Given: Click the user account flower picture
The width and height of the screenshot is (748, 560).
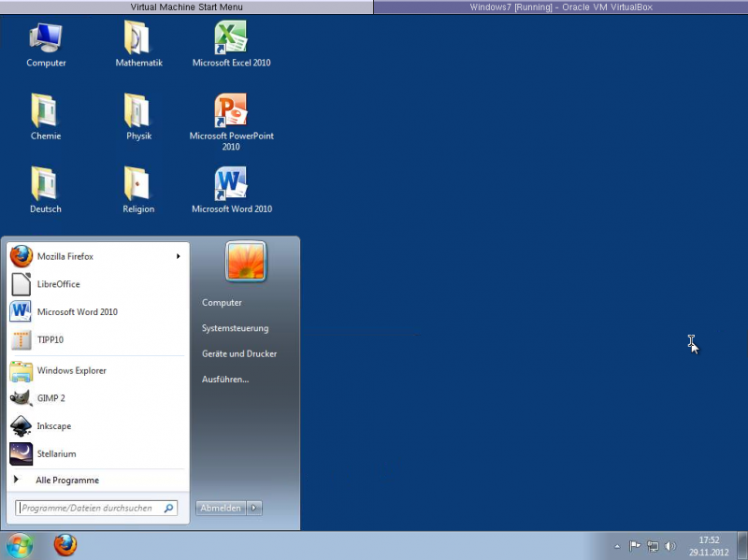Looking at the screenshot, I should pyautogui.click(x=246, y=261).
